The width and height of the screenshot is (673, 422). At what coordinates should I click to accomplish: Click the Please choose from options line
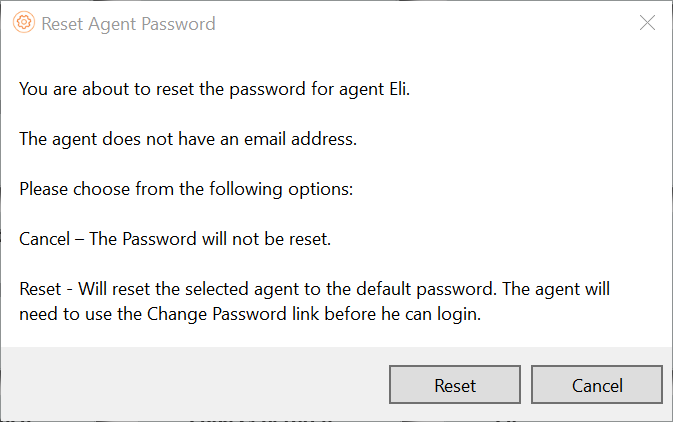click(x=186, y=188)
